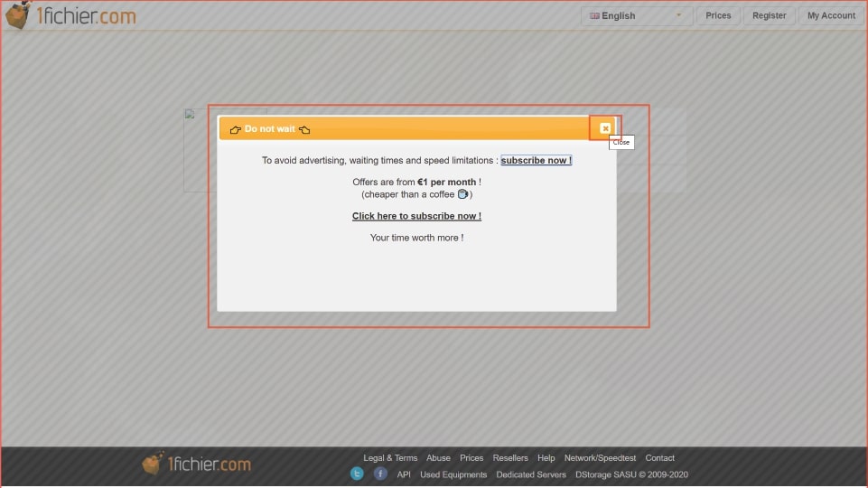Open the Facebook icon in footer

380,474
